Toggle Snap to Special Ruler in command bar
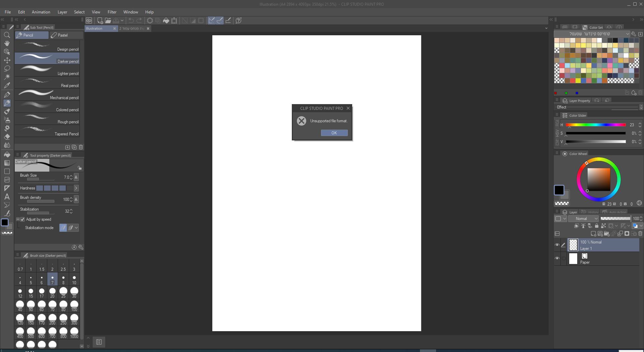The width and height of the screenshot is (644, 352). pyautogui.click(x=220, y=20)
